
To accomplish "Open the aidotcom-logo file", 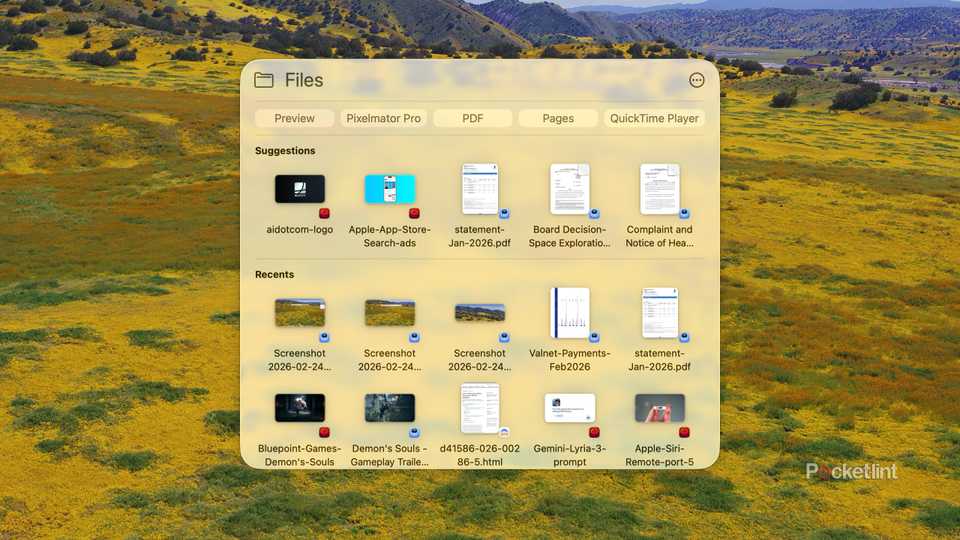I will [299, 189].
